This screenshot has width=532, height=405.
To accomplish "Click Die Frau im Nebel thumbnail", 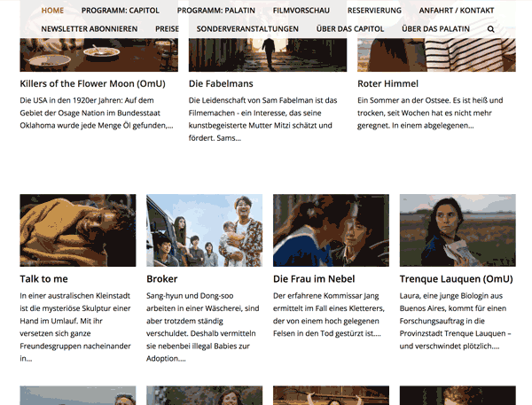I will pyautogui.click(x=331, y=230).
